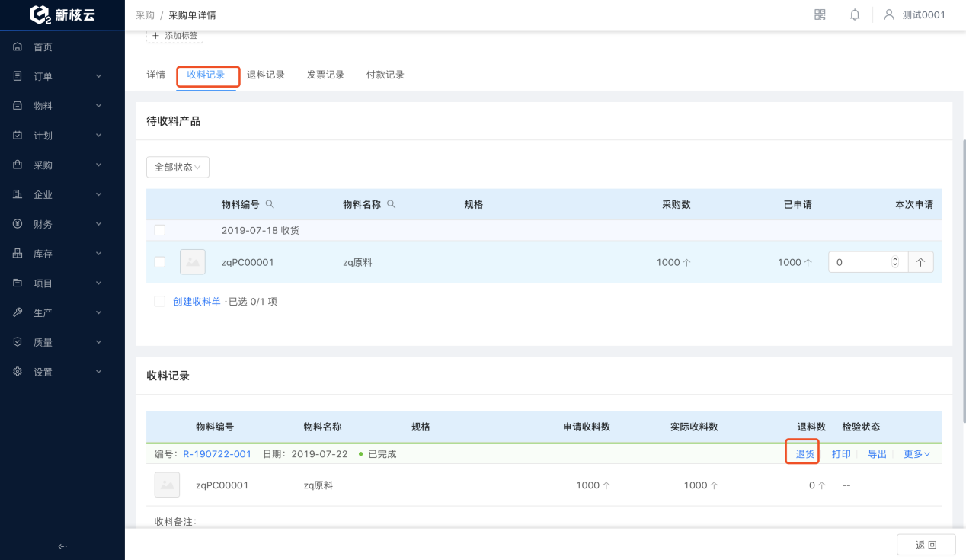Viewport: 966px width, 560px height.
Task: Expand the 生产 menu chevron
Action: pyautogui.click(x=99, y=313)
